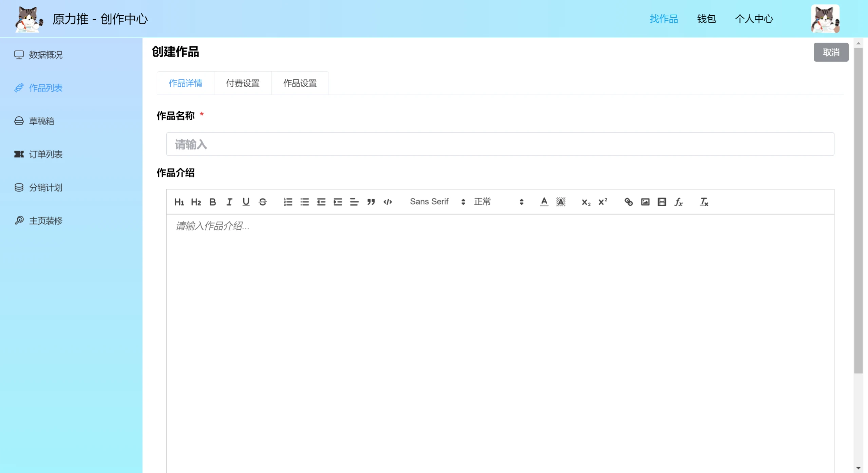Click the 取消 button
This screenshot has height=473, width=868.
[831, 52]
